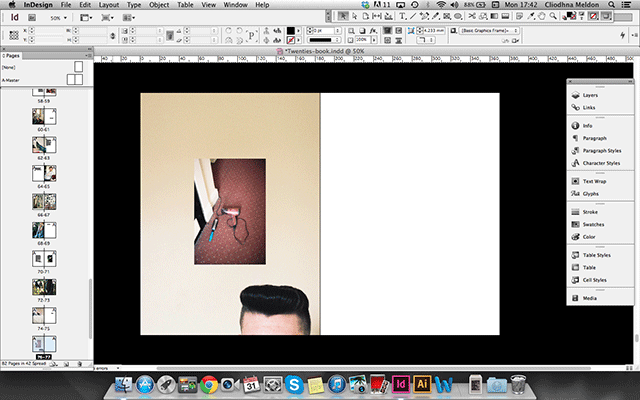
Task: Click the drop shadow icon
Action: point(362,31)
